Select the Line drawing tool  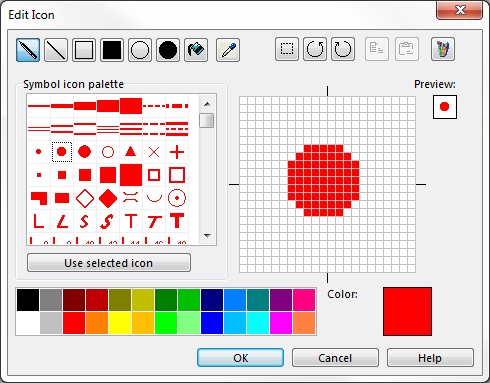pyautogui.click(x=56, y=50)
